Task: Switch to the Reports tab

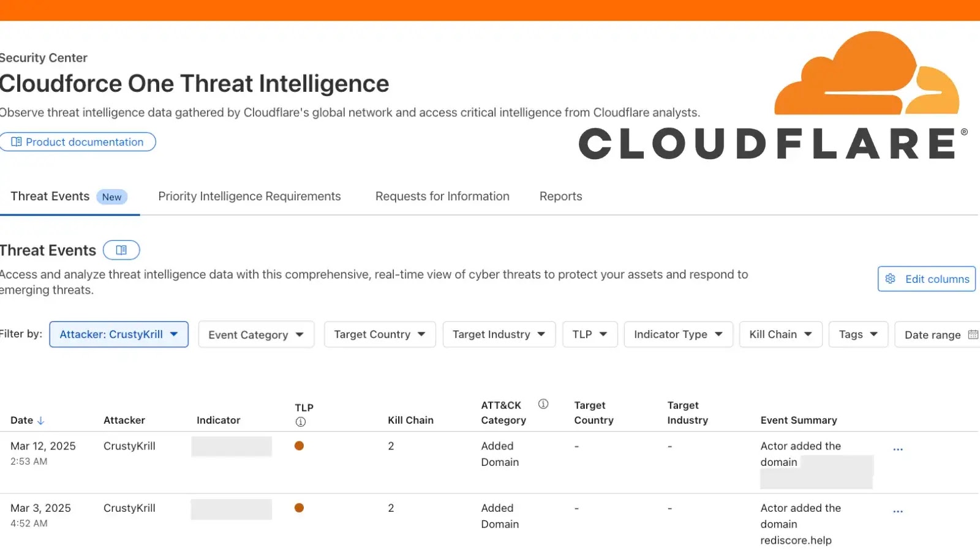Action: 560,196
